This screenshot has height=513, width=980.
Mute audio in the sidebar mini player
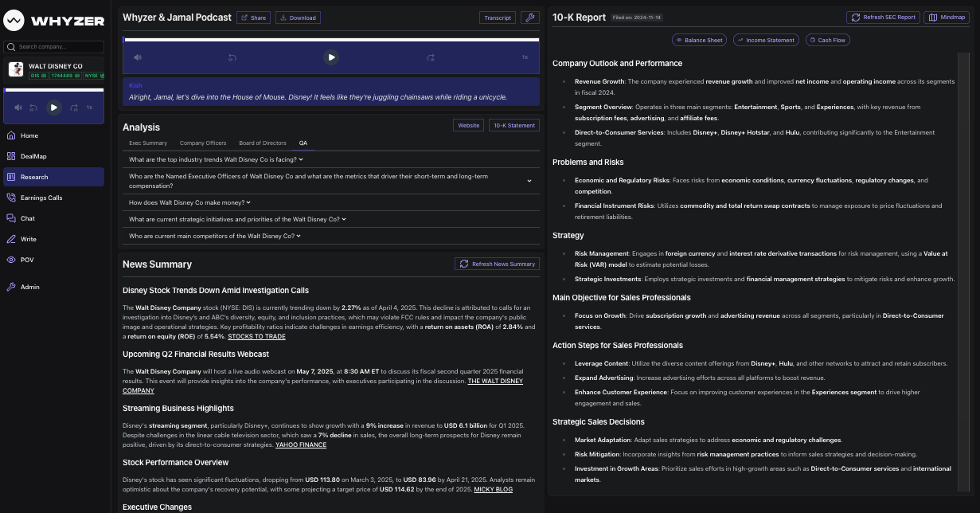(x=18, y=108)
